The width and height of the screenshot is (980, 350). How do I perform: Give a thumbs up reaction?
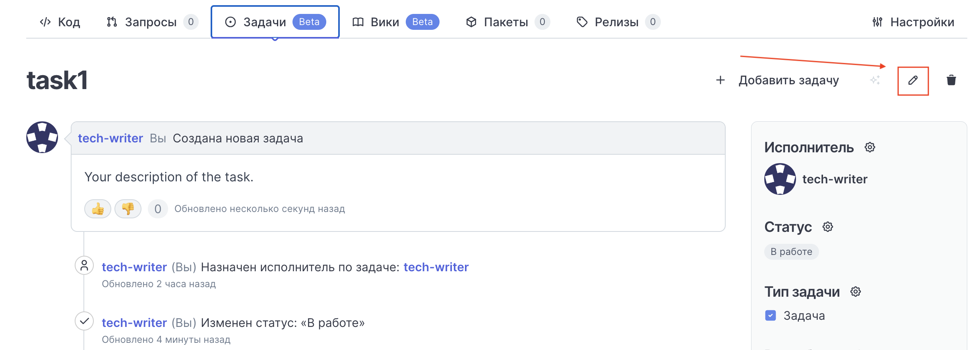click(x=98, y=208)
